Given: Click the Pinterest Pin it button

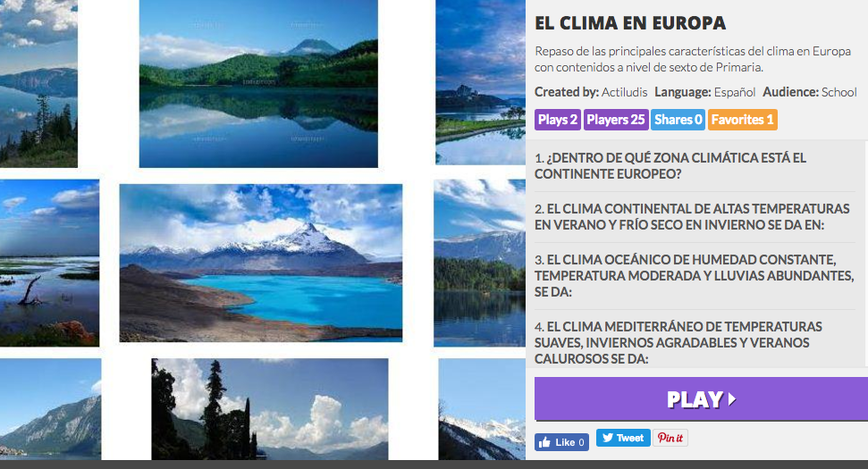Looking at the screenshot, I should [x=670, y=438].
